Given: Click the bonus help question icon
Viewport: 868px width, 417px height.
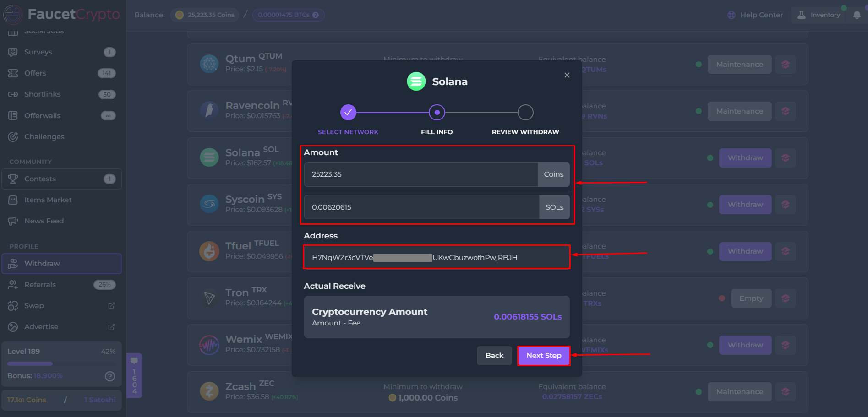Looking at the screenshot, I should click(110, 376).
